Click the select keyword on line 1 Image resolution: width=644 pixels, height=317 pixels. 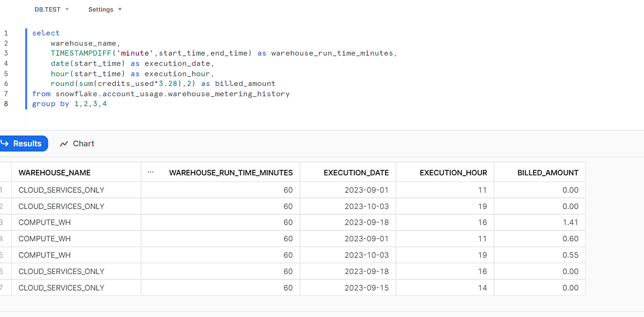click(x=46, y=33)
